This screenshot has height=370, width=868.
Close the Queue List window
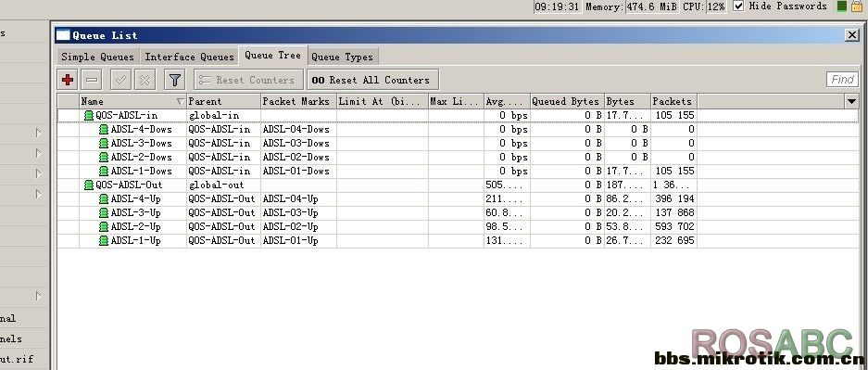click(x=852, y=35)
